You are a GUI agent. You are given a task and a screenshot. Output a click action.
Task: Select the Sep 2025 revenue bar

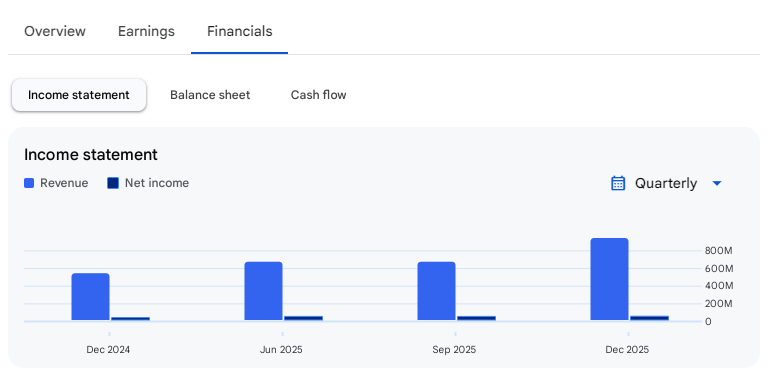click(x=436, y=291)
